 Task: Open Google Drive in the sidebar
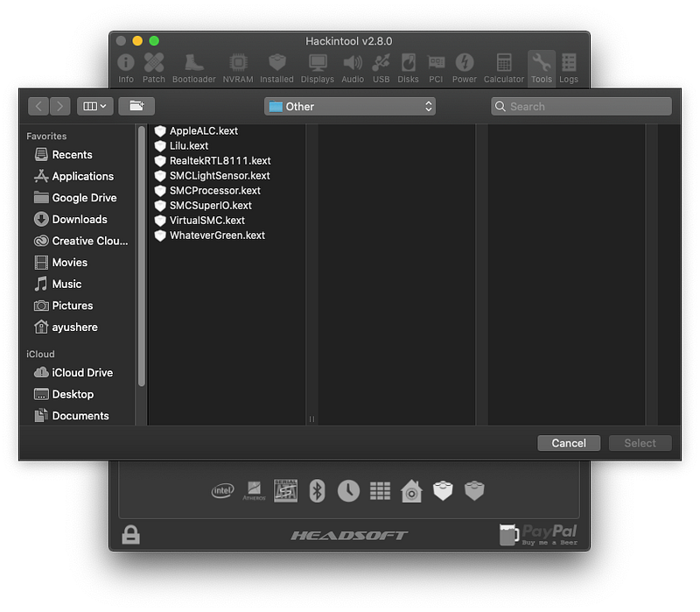click(75, 198)
